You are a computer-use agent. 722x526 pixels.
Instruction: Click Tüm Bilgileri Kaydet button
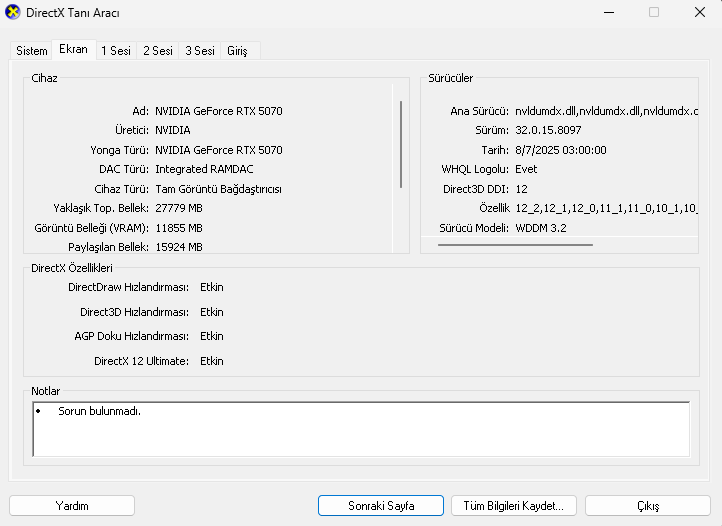click(x=513, y=506)
